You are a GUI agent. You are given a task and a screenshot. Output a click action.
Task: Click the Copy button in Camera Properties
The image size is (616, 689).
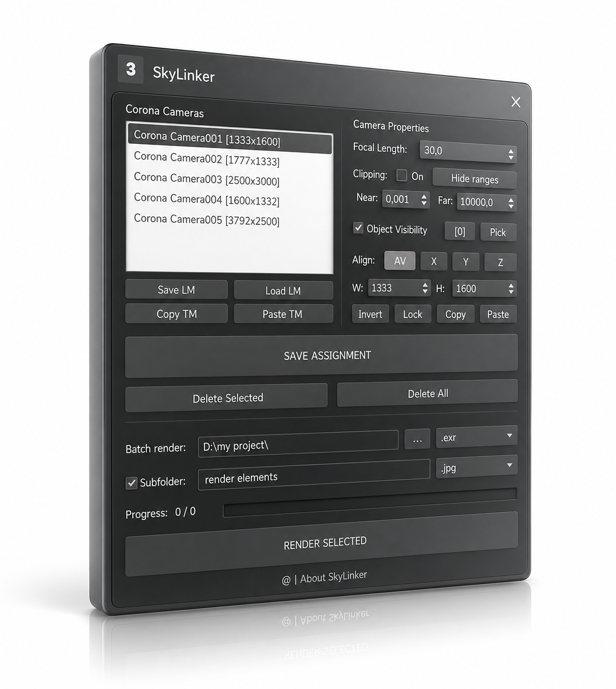coord(456,314)
